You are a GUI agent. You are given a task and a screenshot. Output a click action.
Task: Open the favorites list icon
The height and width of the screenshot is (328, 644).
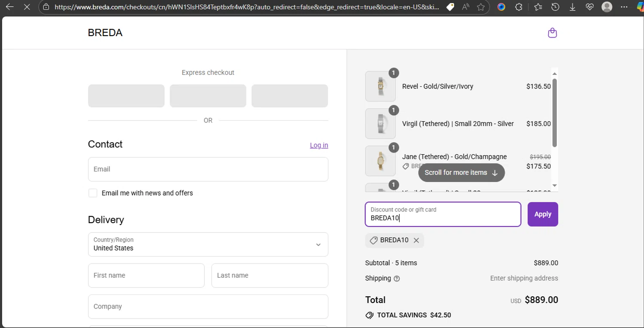coord(538,7)
